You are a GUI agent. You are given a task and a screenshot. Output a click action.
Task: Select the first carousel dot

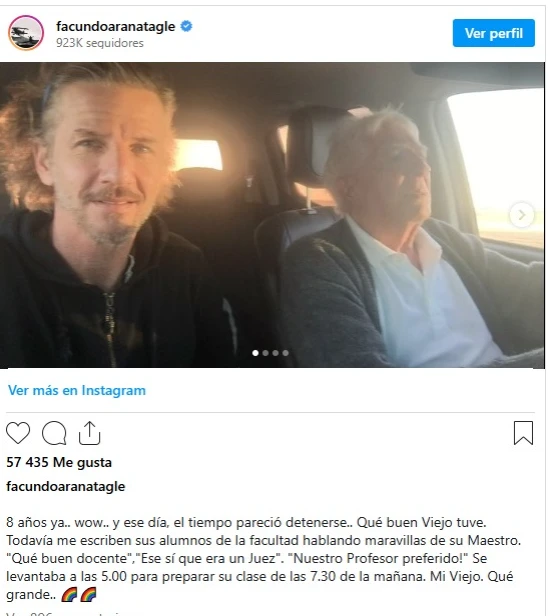(x=255, y=353)
